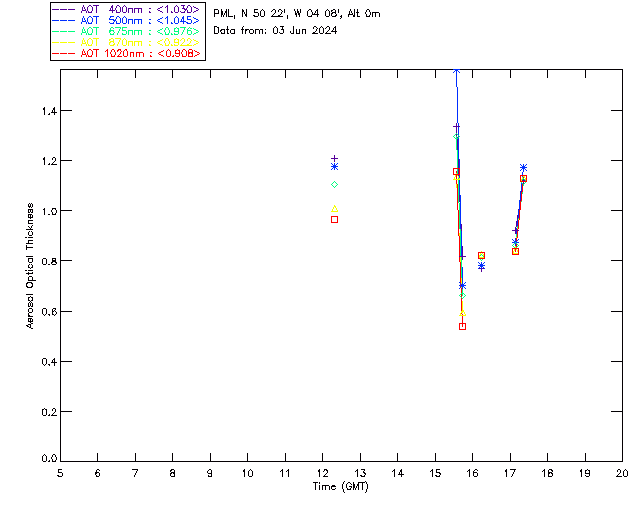The image size is (640, 512).
Task: Click the AOT 870nm legend entry
Action: click(x=126, y=42)
